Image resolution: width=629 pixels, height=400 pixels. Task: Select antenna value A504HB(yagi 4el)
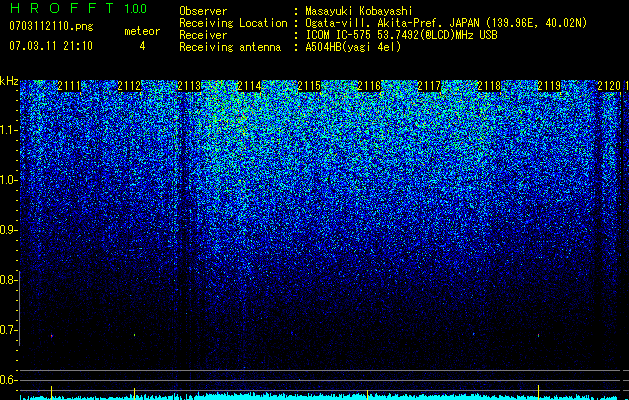353,47
